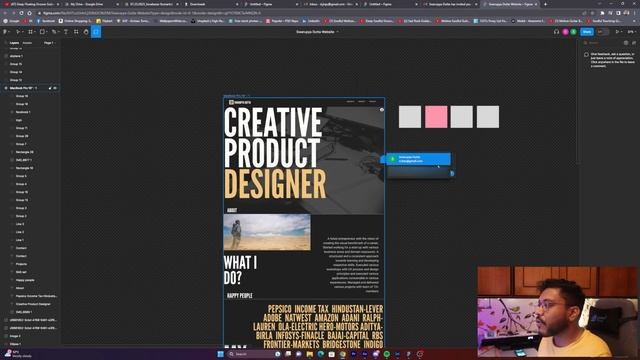Click the comment reply input field
This screenshot has width=640, height=360.
(417, 173)
